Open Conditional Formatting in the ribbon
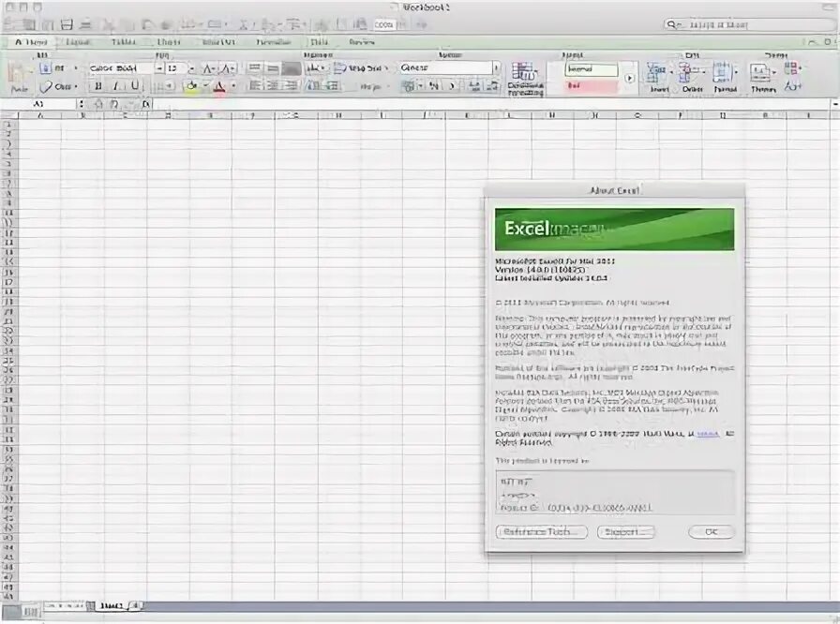The height and width of the screenshot is (624, 840). (x=525, y=79)
